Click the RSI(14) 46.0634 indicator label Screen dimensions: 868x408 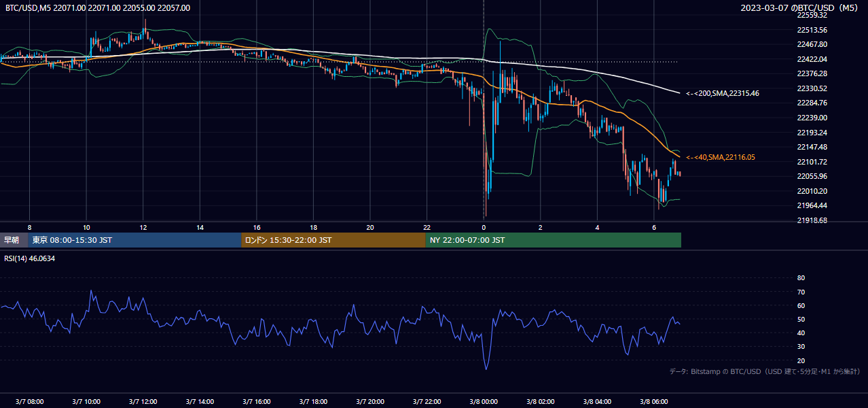[x=30, y=258]
